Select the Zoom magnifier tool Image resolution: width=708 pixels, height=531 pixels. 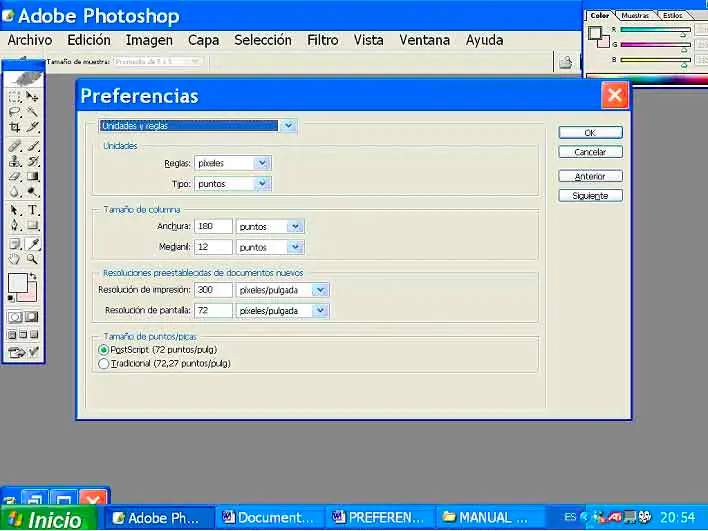click(32, 259)
